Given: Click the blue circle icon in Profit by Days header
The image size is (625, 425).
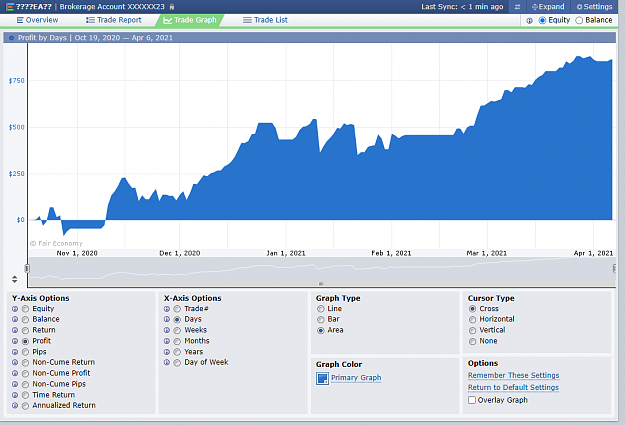Looking at the screenshot, I should [x=11, y=38].
